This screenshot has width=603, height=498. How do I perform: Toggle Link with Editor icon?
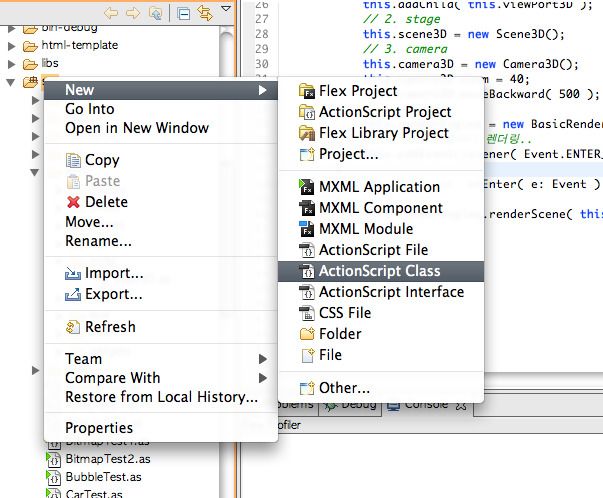(205, 13)
